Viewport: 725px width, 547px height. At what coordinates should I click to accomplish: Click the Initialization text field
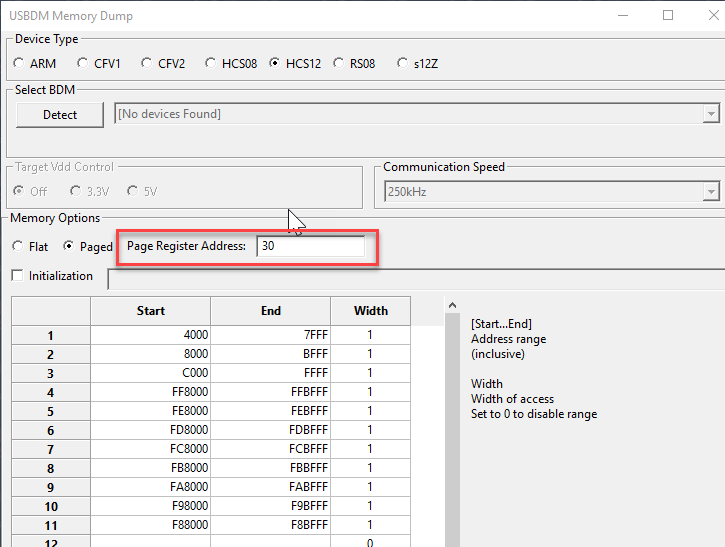click(416, 279)
